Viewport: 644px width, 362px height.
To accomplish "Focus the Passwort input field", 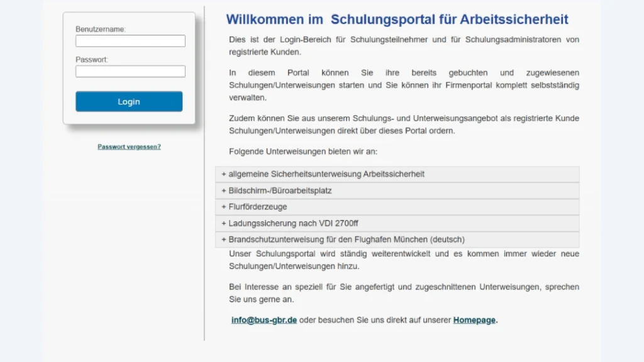I will [130, 72].
